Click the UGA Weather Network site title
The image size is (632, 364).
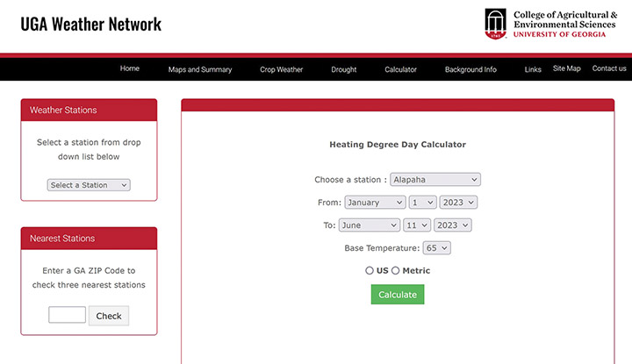point(91,24)
